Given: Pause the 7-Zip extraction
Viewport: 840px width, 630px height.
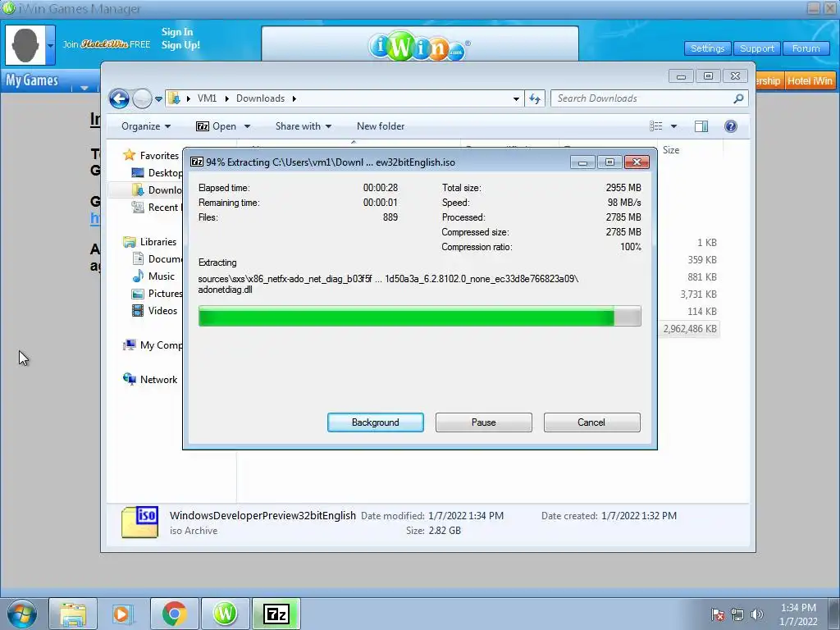Looking at the screenshot, I should pyautogui.click(x=483, y=422).
